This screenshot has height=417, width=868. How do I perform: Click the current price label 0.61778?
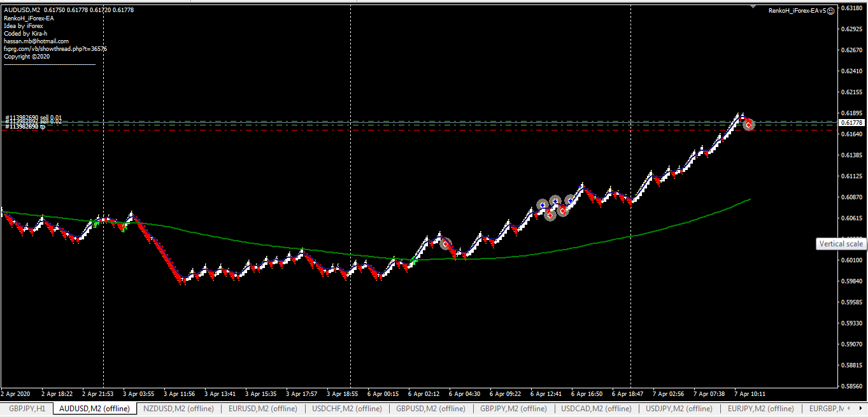[x=851, y=122]
